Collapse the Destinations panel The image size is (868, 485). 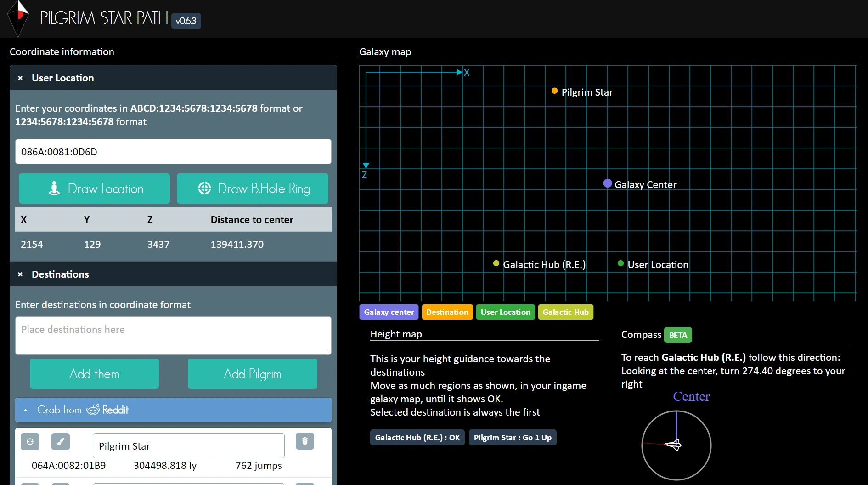pos(20,274)
